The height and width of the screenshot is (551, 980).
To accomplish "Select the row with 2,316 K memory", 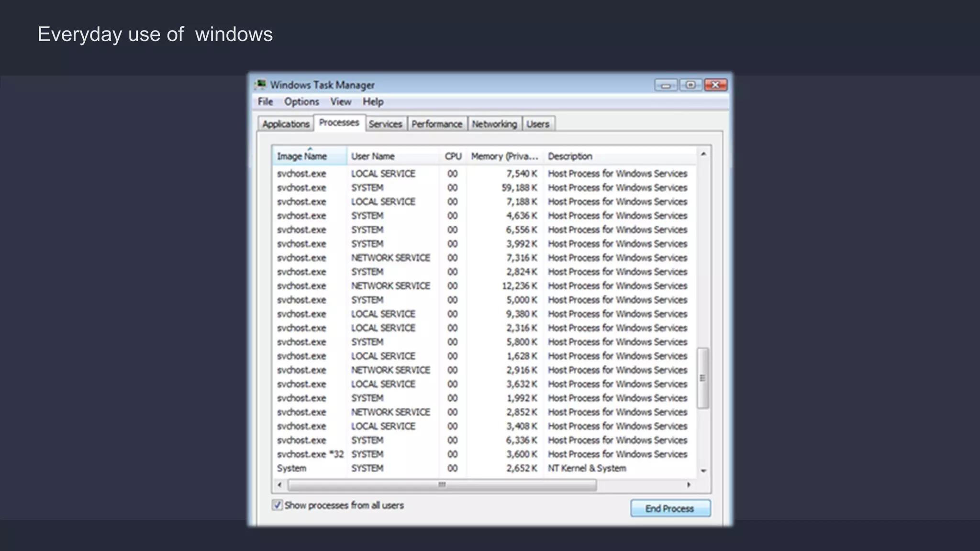I will pyautogui.click(x=484, y=328).
